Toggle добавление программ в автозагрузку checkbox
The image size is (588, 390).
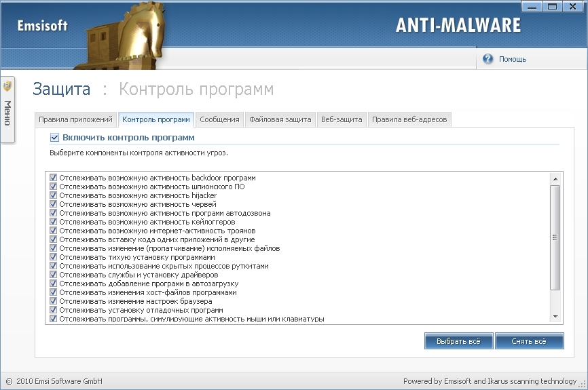click(x=53, y=284)
